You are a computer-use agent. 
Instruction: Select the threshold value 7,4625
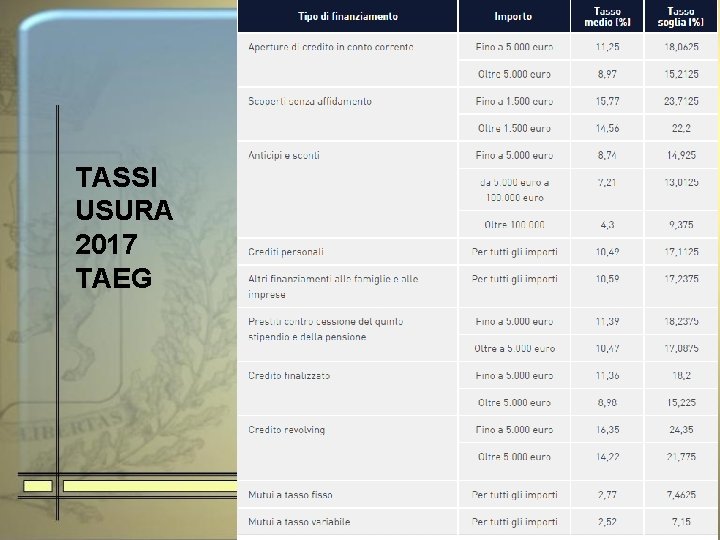click(681, 495)
